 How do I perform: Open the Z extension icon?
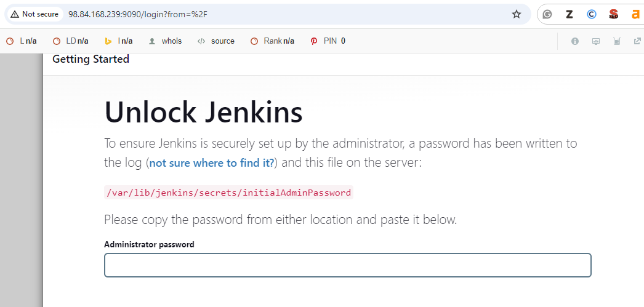coord(569,14)
